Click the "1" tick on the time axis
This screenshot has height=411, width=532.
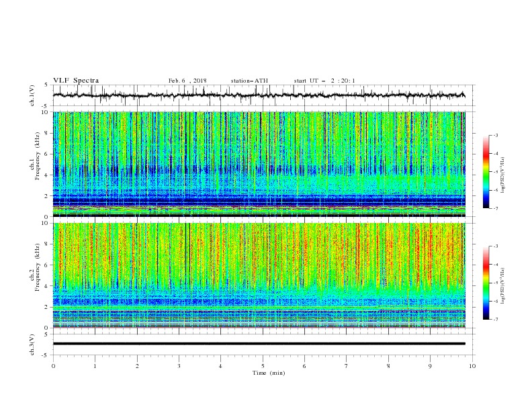click(x=95, y=366)
